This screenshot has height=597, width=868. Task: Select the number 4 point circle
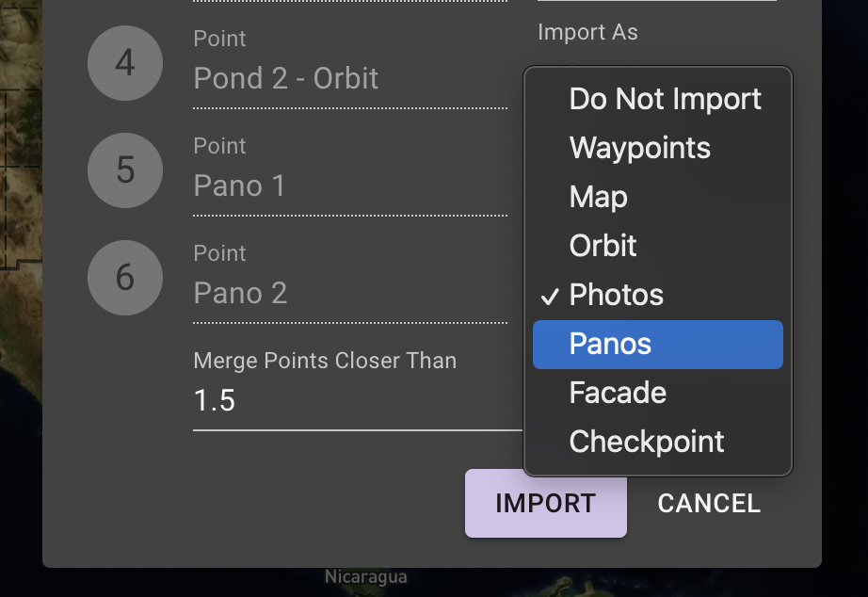tap(125, 63)
